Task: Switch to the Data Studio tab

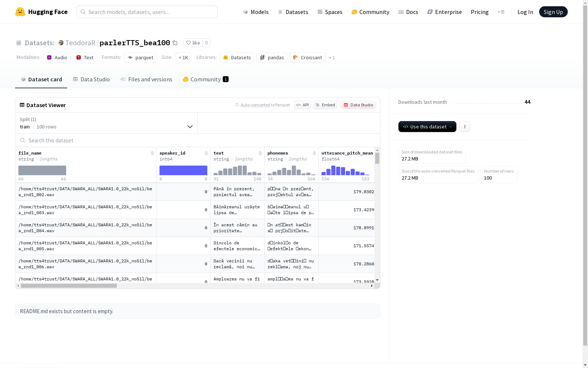Action: (91, 79)
